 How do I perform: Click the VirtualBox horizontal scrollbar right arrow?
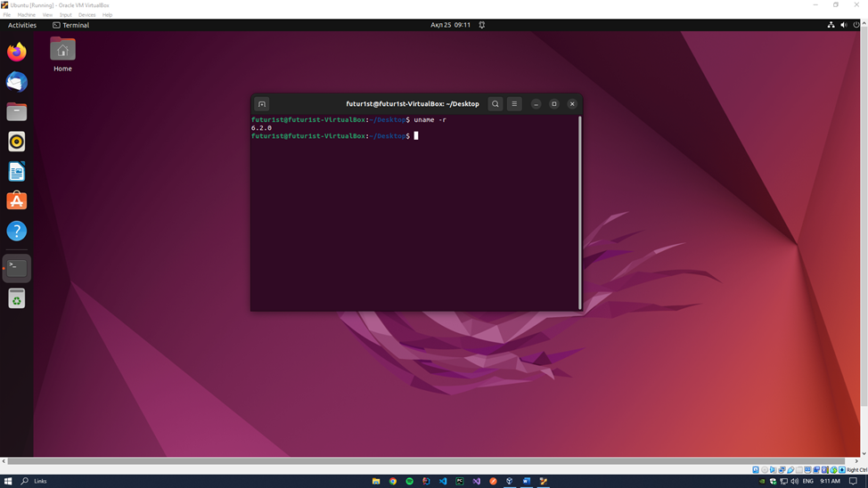pyautogui.click(x=856, y=461)
